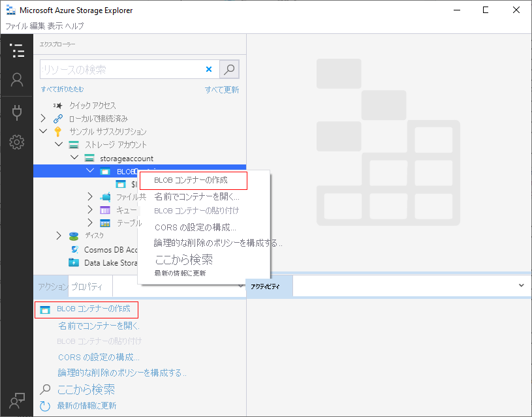532x417 pixels.
Task: Collapse the ストレージ アカウント node
Action: pos(59,144)
